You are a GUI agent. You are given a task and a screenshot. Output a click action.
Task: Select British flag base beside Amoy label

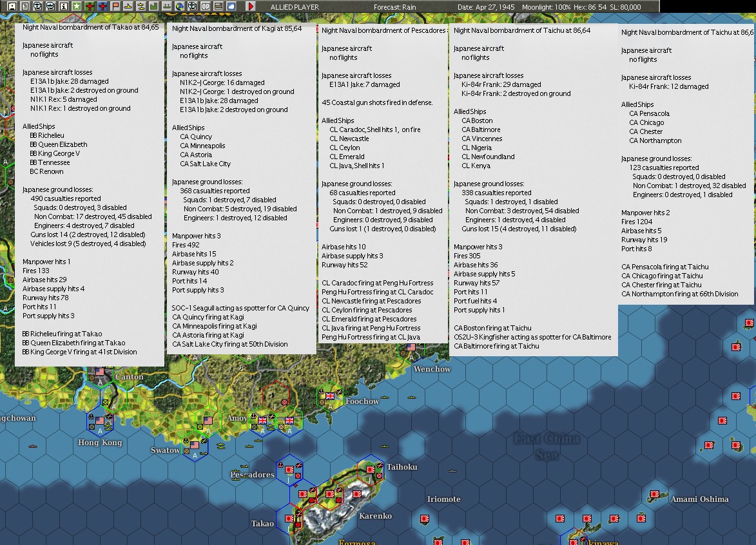pos(262,421)
